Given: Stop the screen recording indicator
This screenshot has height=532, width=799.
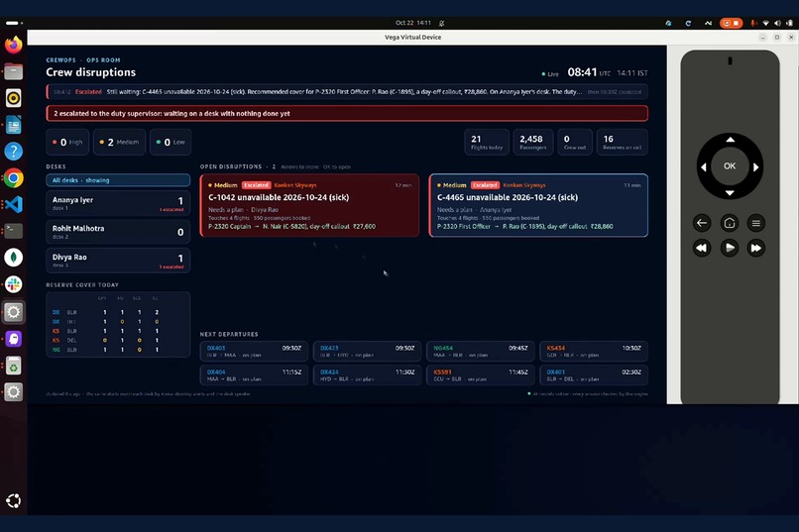Looking at the screenshot, I should [731, 23].
